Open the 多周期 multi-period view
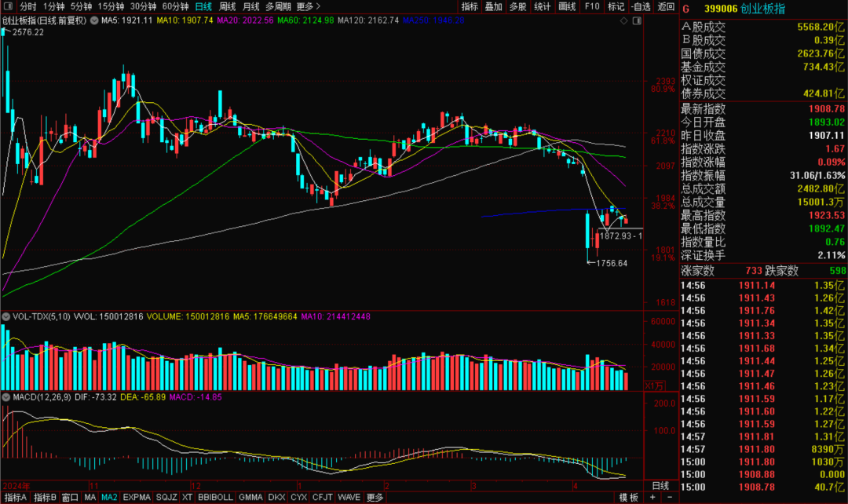The height and width of the screenshot is (504, 848). click(x=278, y=6)
